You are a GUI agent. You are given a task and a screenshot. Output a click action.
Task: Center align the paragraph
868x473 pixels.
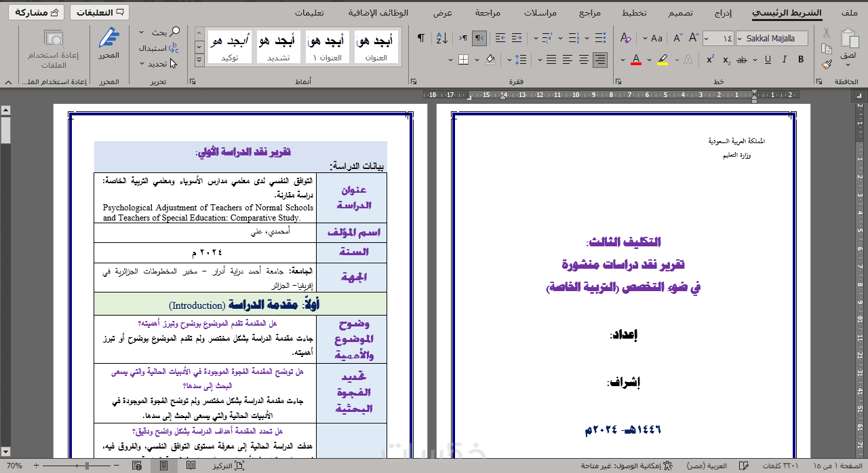pyautogui.click(x=583, y=60)
